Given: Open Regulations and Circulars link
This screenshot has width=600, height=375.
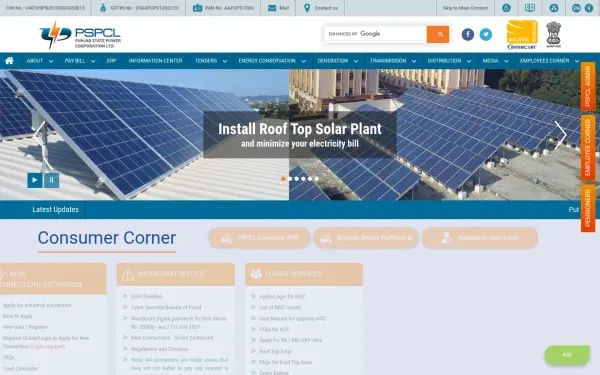Looking at the screenshot, I should tap(160, 349).
